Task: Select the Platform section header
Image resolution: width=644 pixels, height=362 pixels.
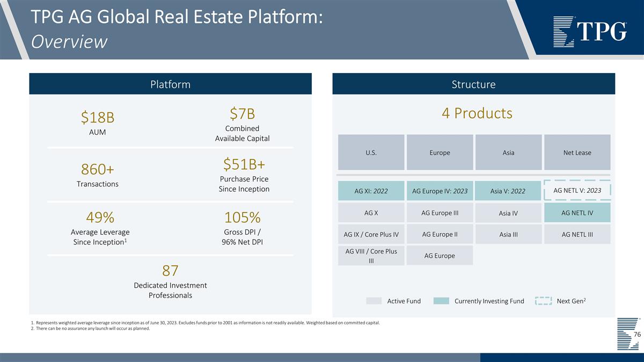Action: coord(170,84)
